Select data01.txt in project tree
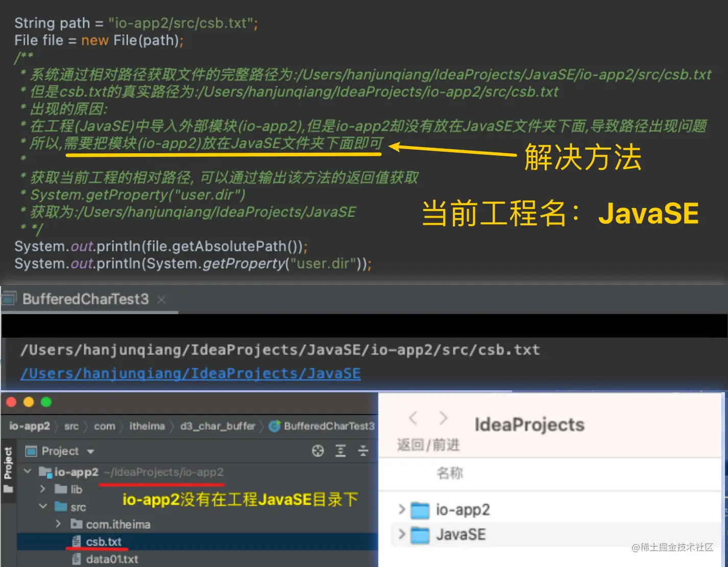 (x=112, y=559)
